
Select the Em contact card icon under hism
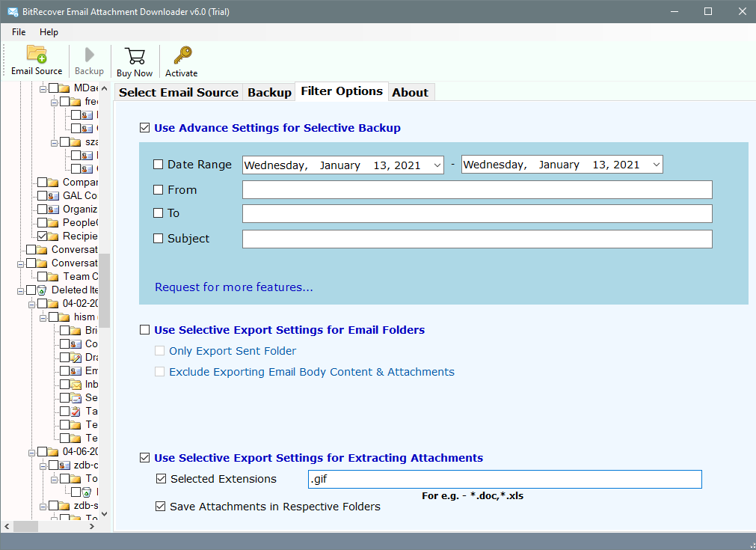[x=76, y=371]
